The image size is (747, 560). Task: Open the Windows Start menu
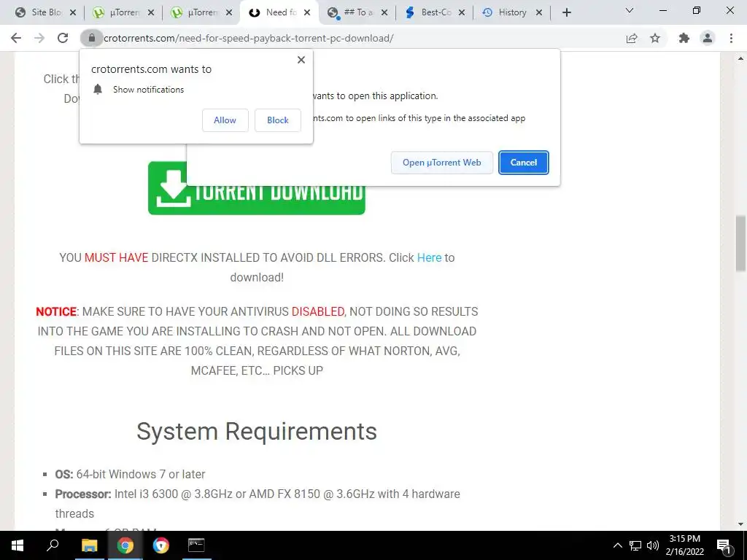[x=18, y=545]
